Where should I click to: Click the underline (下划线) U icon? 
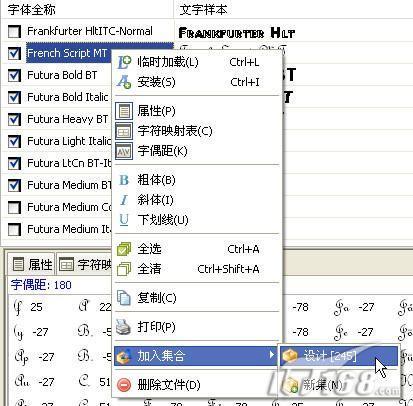(124, 220)
